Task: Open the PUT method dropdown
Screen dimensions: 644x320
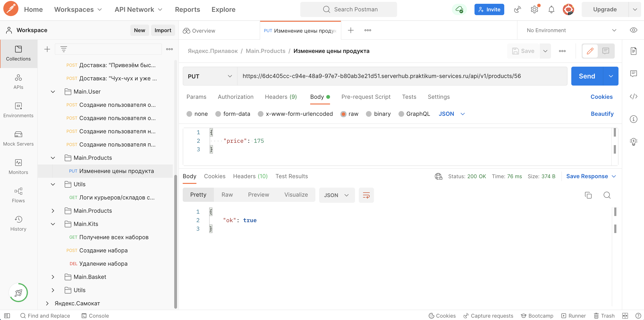Action: 209,76
